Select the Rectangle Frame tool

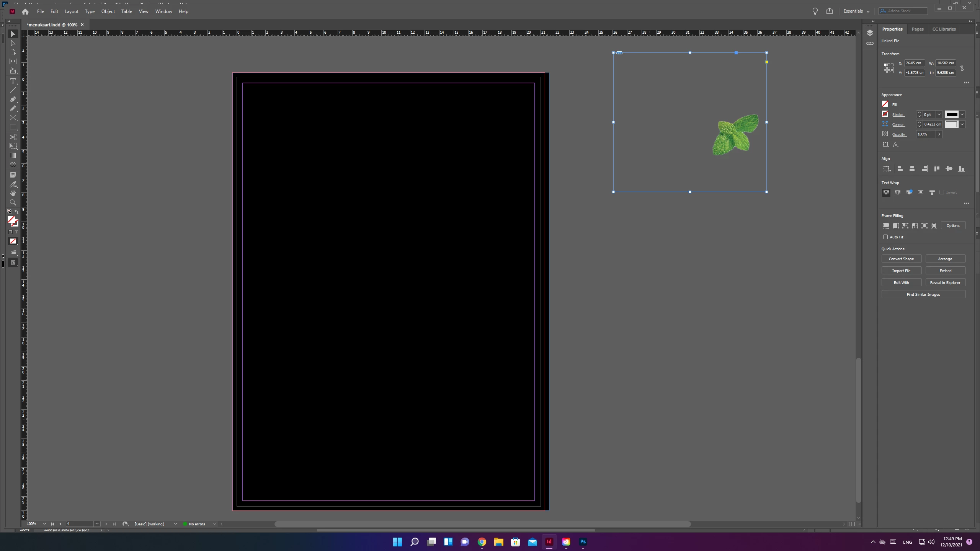click(13, 117)
